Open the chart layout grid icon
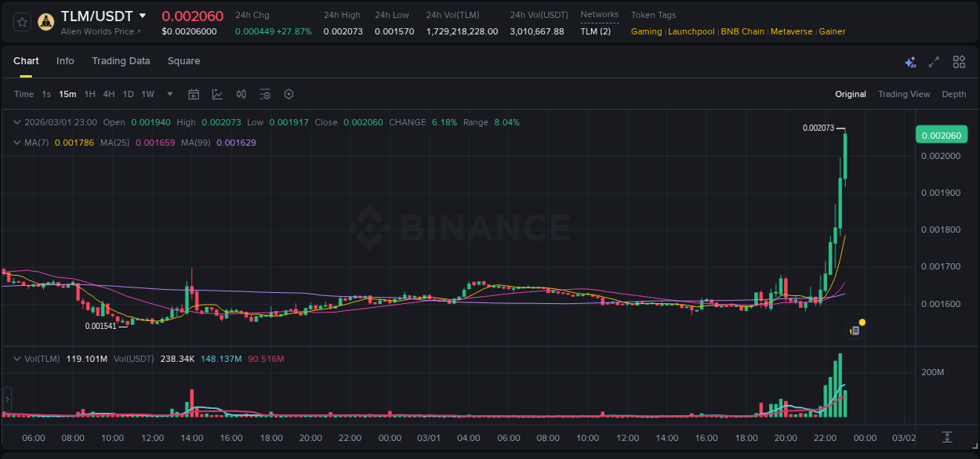 [x=959, y=61]
